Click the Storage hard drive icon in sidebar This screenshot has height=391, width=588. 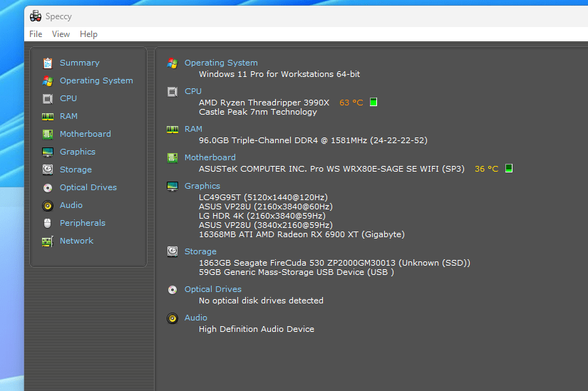tap(48, 170)
